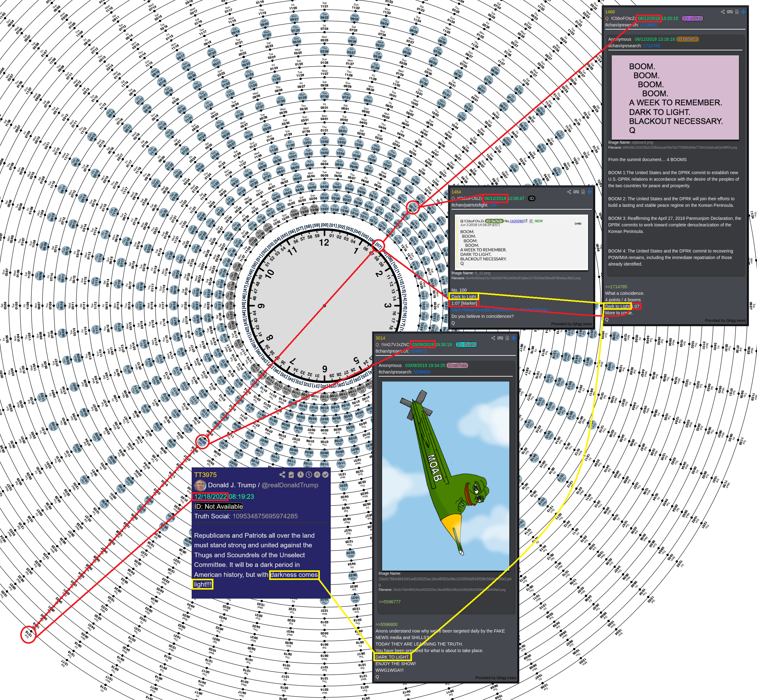Click post number 3014

(380, 338)
